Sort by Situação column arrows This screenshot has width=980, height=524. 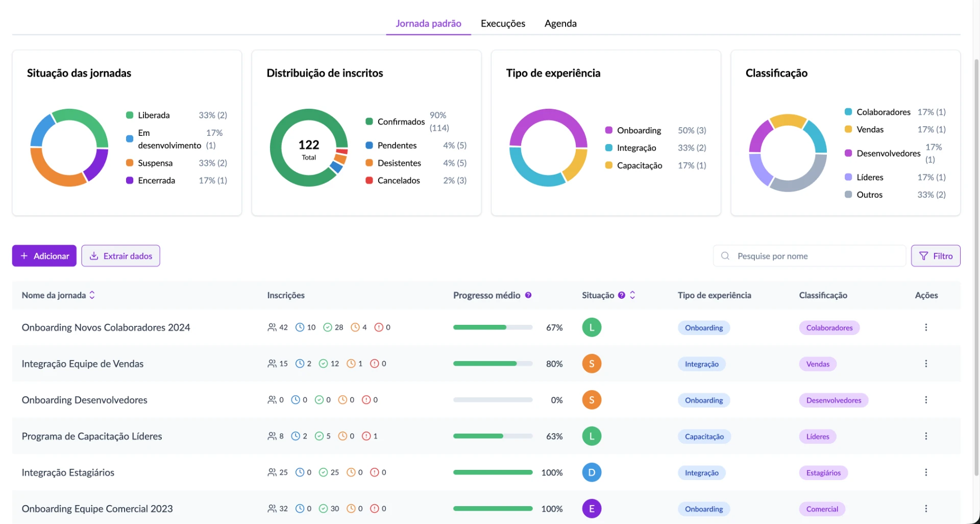[632, 295]
